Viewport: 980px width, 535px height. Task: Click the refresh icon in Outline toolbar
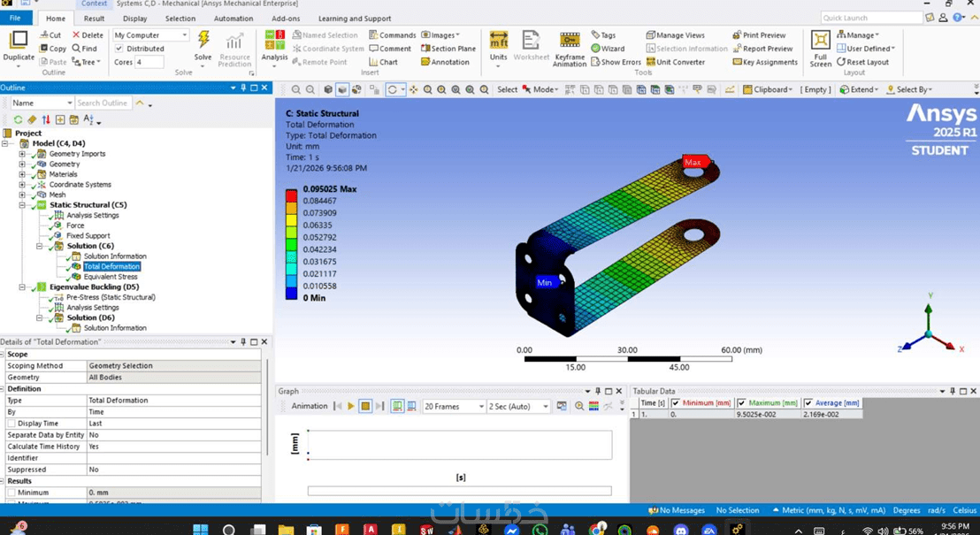point(18,119)
